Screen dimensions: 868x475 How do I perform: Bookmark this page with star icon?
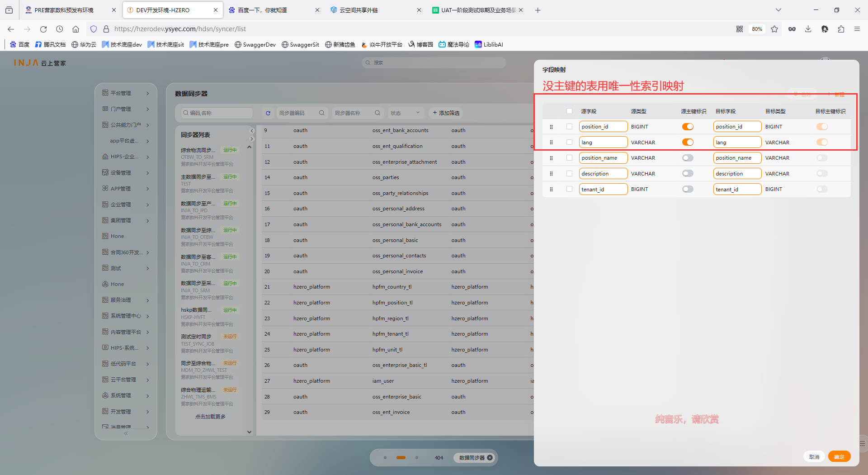click(x=774, y=29)
